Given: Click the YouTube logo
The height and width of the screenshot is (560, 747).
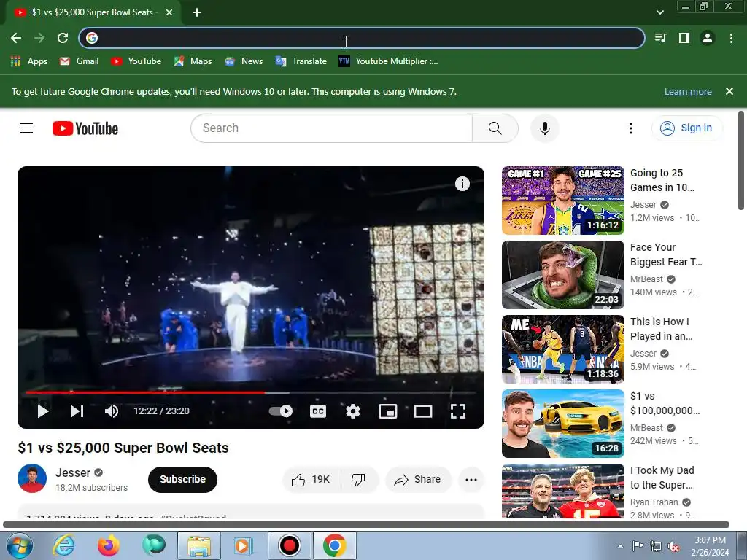Looking at the screenshot, I should 85,128.
